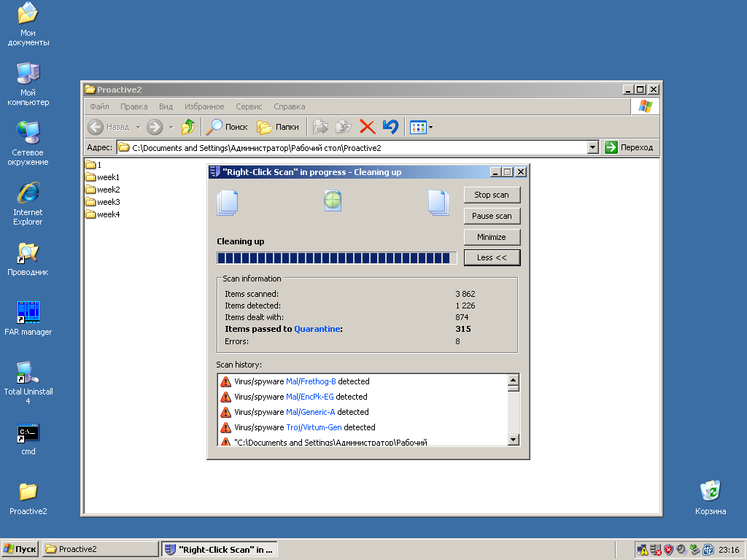Open the Recycle Bin (Корзина) icon
The width and height of the screenshot is (747, 560).
[x=710, y=491]
